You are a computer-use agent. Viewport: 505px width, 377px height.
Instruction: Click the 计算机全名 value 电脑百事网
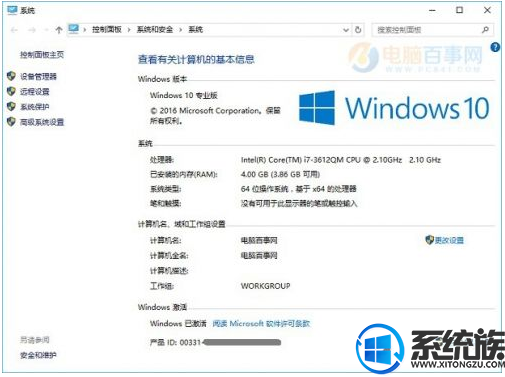(x=259, y=255)
